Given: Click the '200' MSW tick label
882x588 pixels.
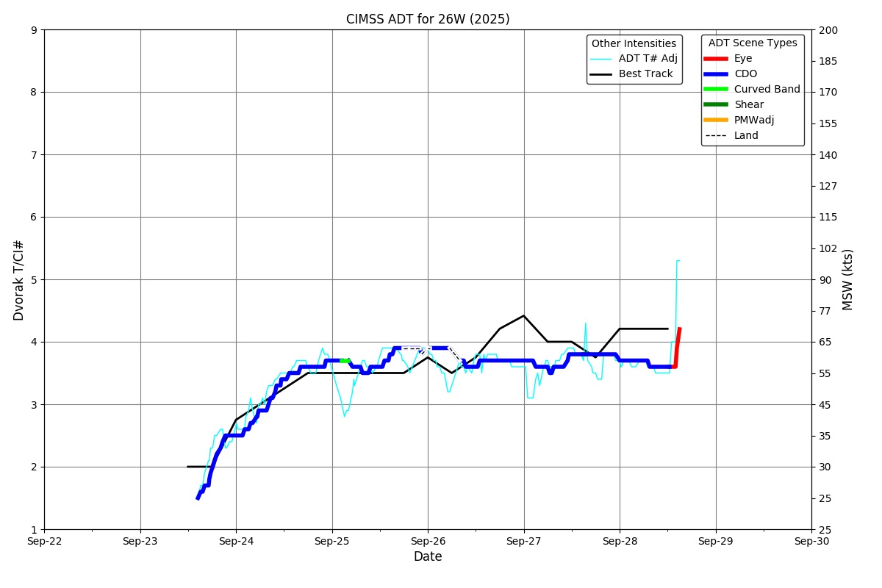Looking at the screenshot, I should pos(828,30).
